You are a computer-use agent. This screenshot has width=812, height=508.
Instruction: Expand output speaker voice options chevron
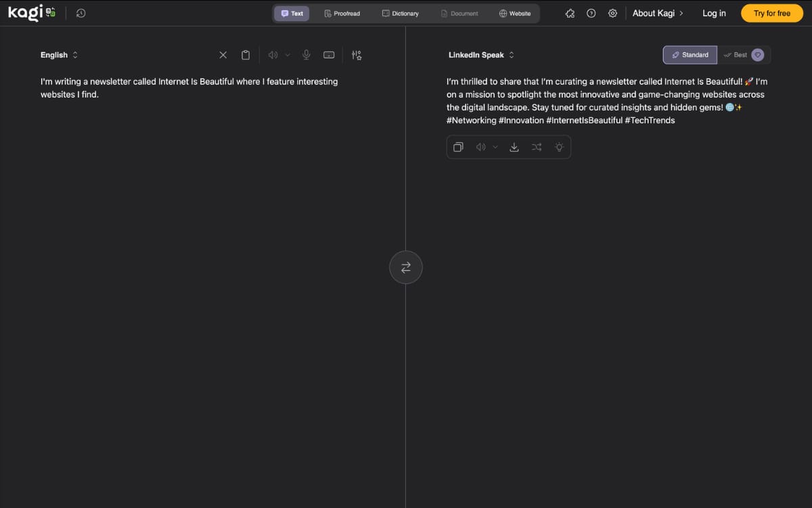[495, 147]
